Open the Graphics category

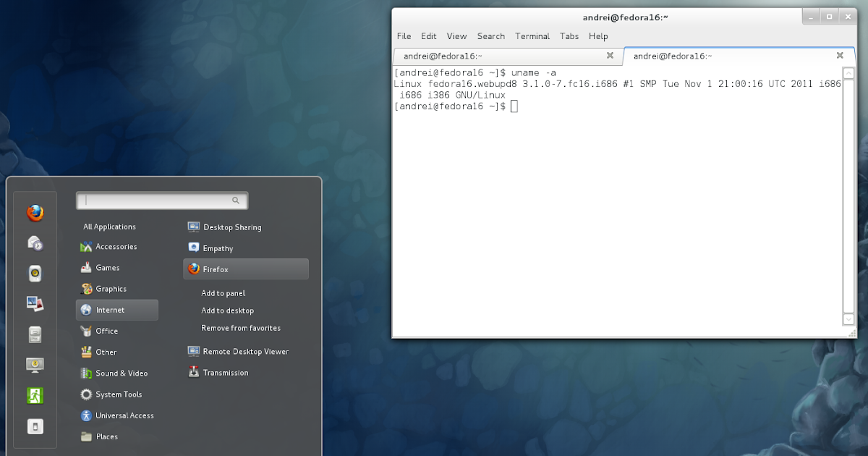117,289
